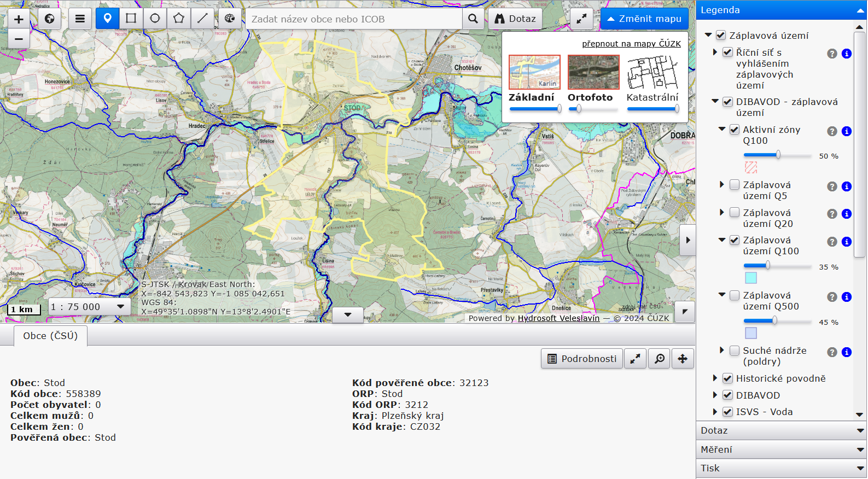Viewport: 868px width, 479px height.
Task: Click the Změnit mapu button
Action: pos(644,19)
